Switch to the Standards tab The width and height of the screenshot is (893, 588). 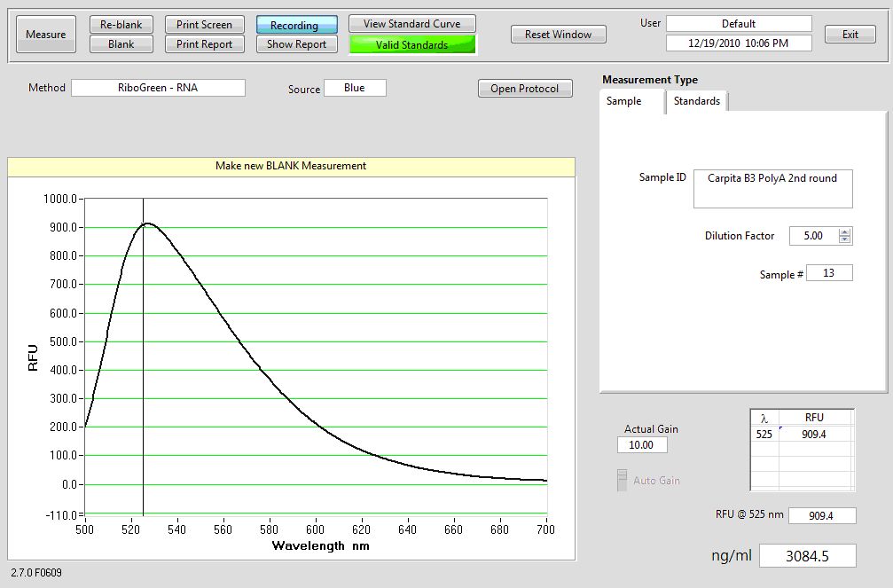pyautogui.click(x=696, y=101)
